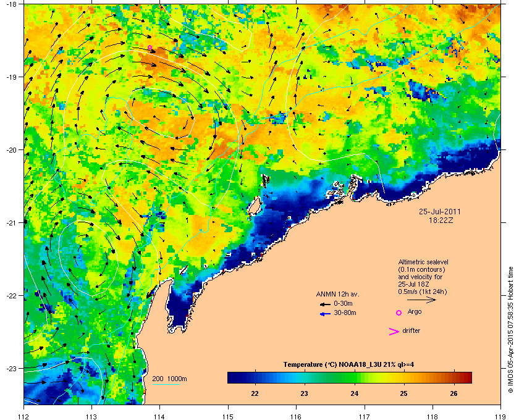519x420 pixels.
Task: Click the latitude axis label -22
Action: (x=11, y=296)
